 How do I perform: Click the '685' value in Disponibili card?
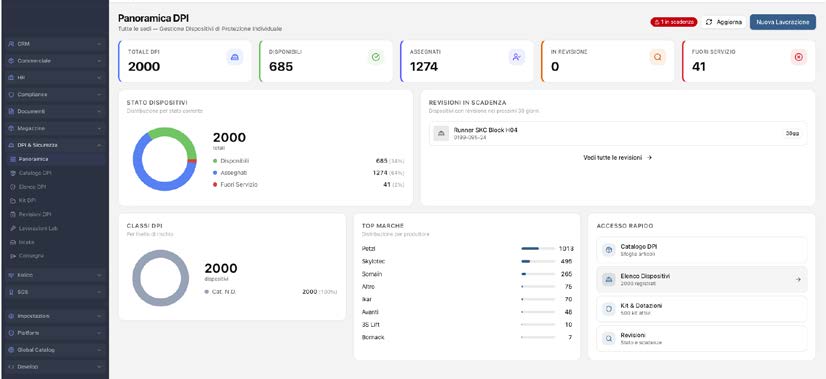pos(281,67)
